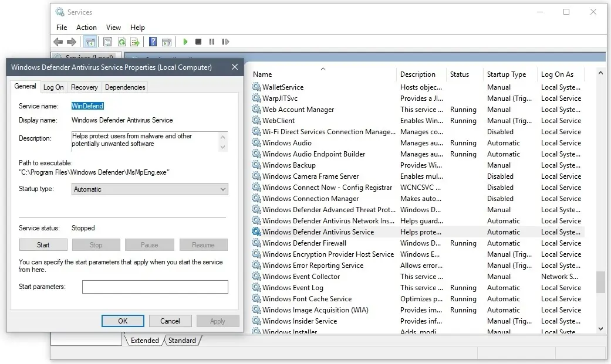Select the Windows Image Acquisition (WIA) name
611x364 pixels.
[x=315, y=310]
